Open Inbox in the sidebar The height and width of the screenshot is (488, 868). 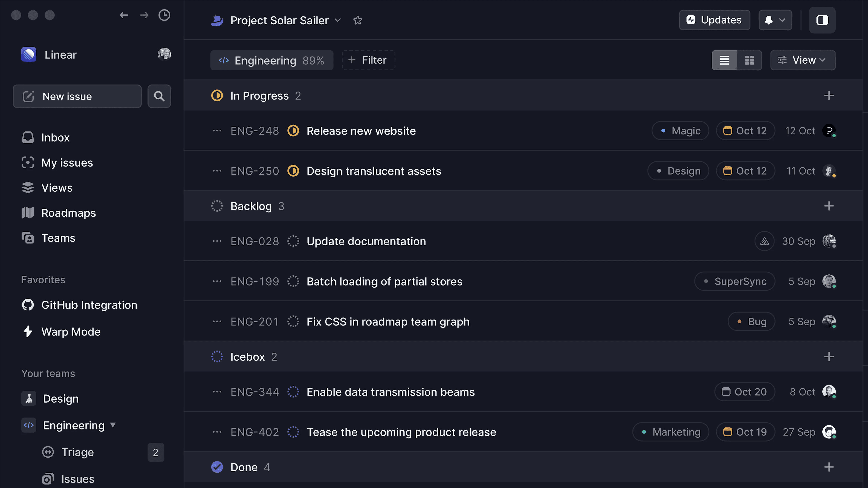(45, 137)
